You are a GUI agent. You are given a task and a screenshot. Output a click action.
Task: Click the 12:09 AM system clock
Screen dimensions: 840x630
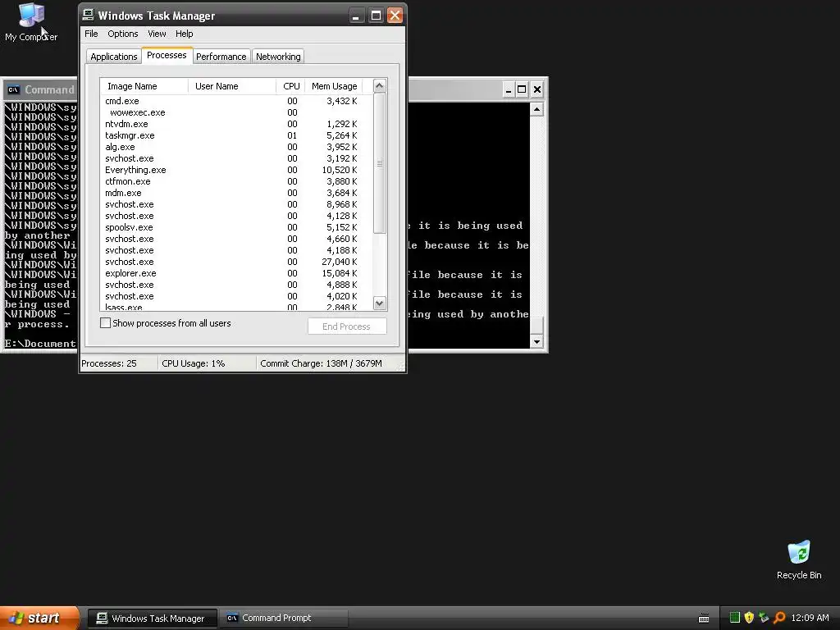coord(810,618)
